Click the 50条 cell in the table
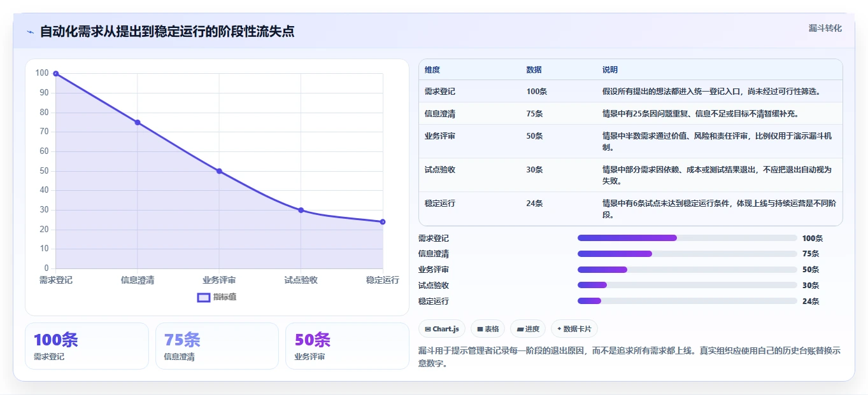This screenshot has height=395, width=868. pos(535,136)
